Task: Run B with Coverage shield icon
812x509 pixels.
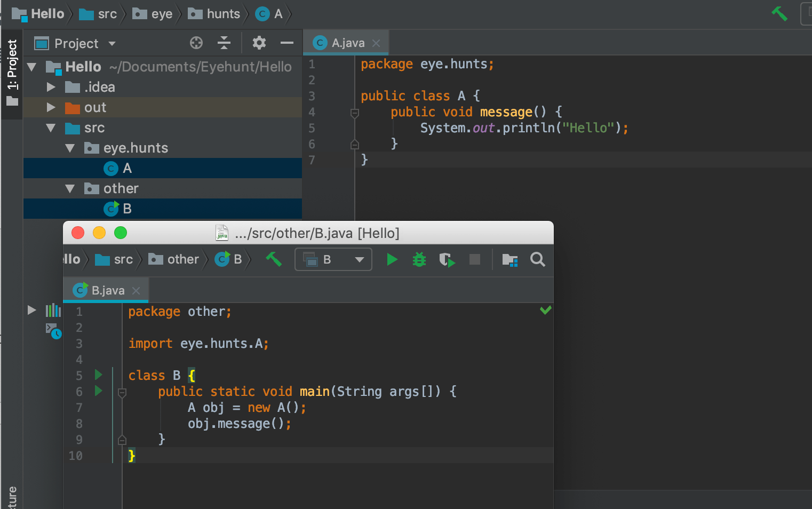Action: coord(447,259)
